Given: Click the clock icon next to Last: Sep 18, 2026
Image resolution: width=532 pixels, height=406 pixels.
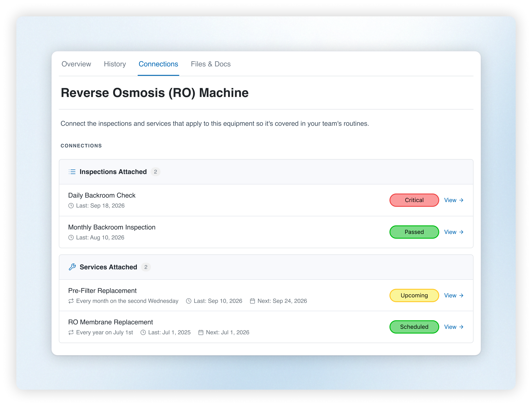Looking at the screenshot, I should pyautogui.click(x=71, y=206).
